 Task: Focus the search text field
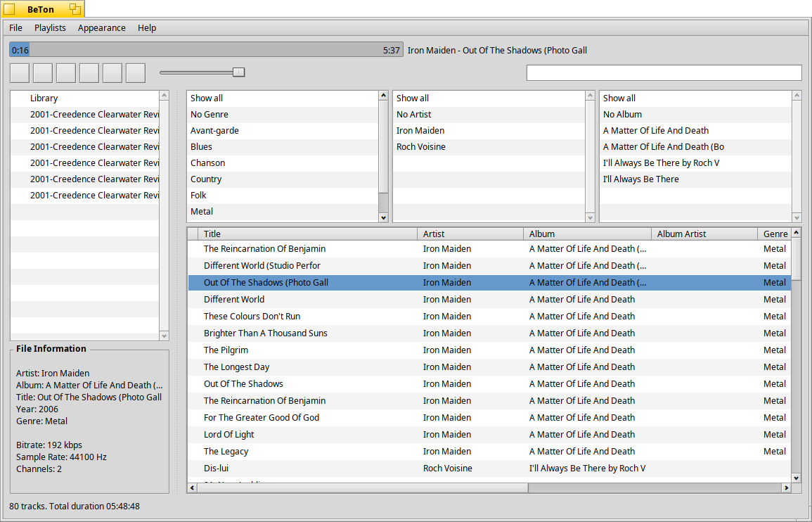[x=664, y=72]
